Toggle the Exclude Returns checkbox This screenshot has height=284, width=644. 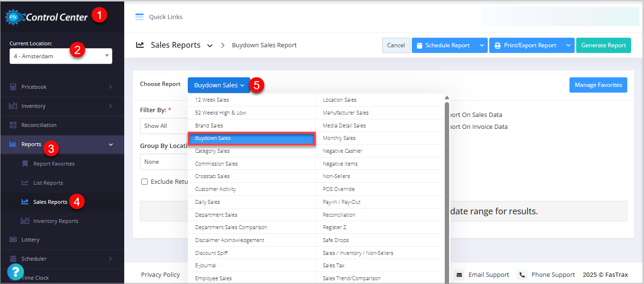[144, 182]
